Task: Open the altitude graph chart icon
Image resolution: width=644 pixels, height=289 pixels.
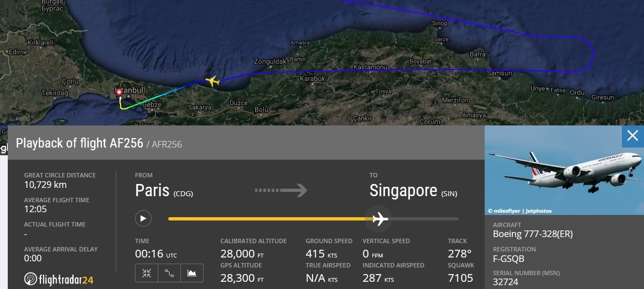Action: (192, 273)
